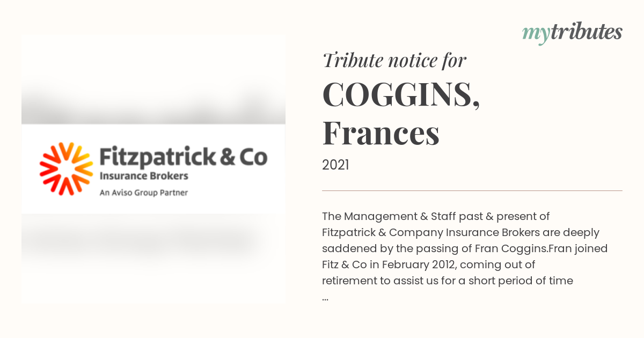Screen dimensions: 644x338
Task: Click the 'tributes' part of logo
Action: pos(587,32)
